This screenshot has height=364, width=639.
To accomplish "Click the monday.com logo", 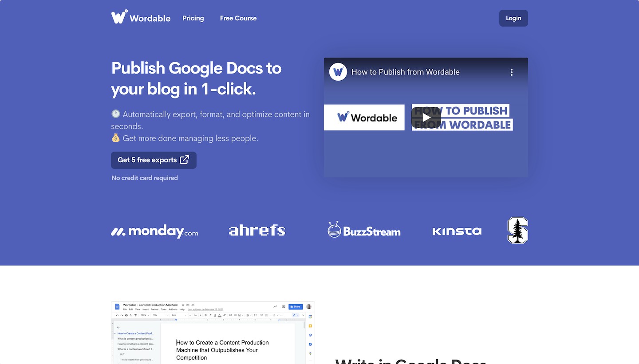I will (154, 231).
